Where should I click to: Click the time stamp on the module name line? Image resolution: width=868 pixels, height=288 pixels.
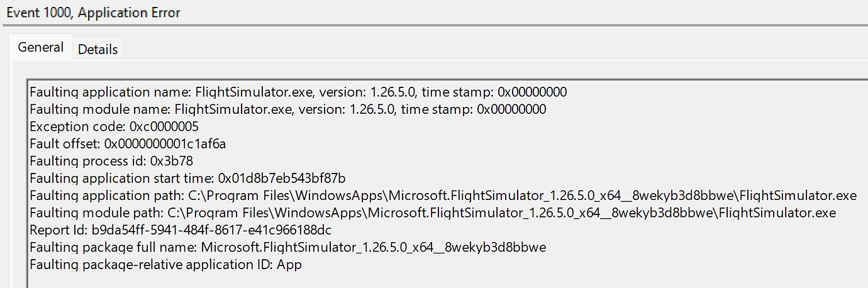pyautogui.click(x=511, y=109)
